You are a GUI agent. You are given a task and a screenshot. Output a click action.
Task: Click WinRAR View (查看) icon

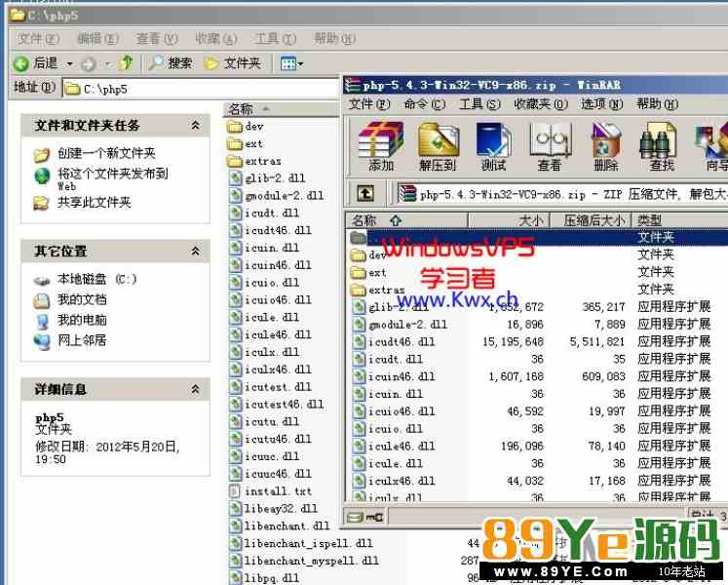[x=550, y=146]
